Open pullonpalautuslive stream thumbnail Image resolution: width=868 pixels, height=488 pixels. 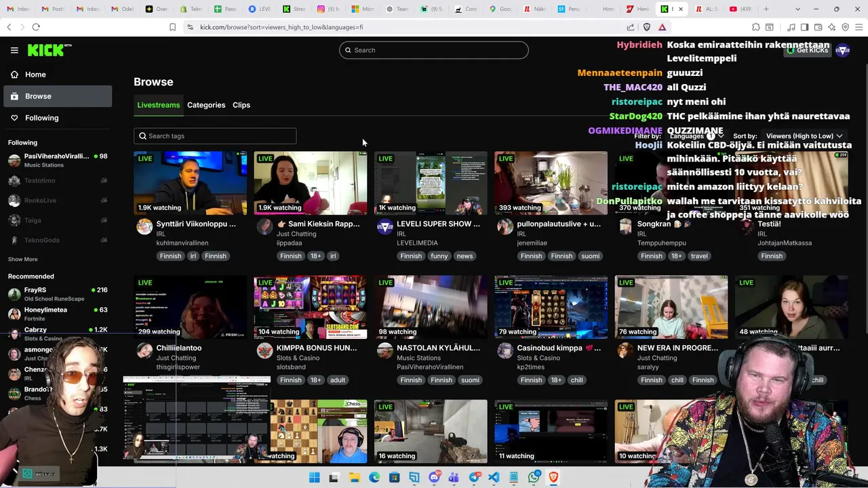click(x=551, y=183)
